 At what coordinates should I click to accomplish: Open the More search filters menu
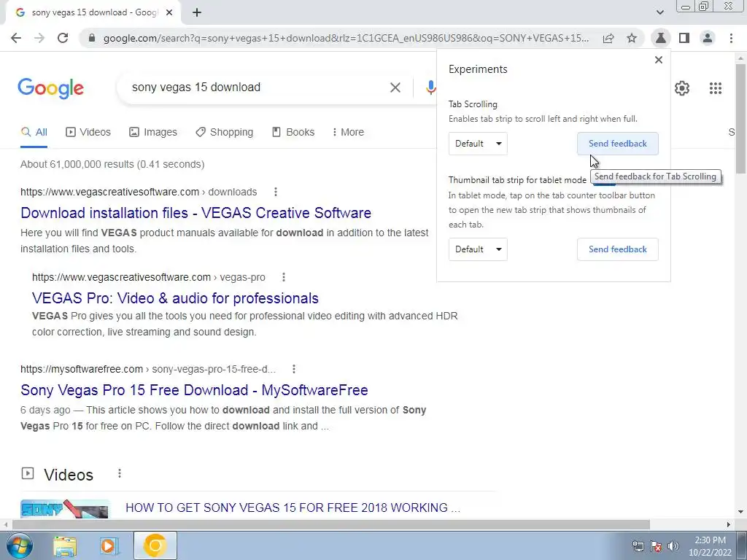[348, 133]
